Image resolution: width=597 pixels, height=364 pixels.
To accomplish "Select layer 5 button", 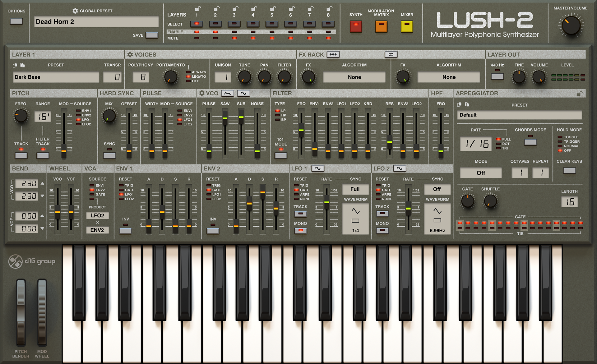I will pyautogui.click(x=272, y=24).
